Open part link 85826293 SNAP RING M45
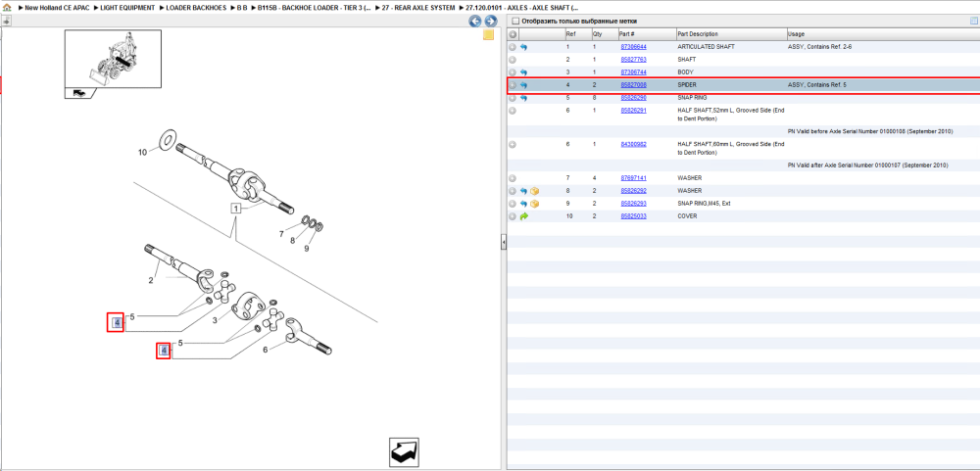The height and width of the screenshot is (471, 980). click(633, 204)
